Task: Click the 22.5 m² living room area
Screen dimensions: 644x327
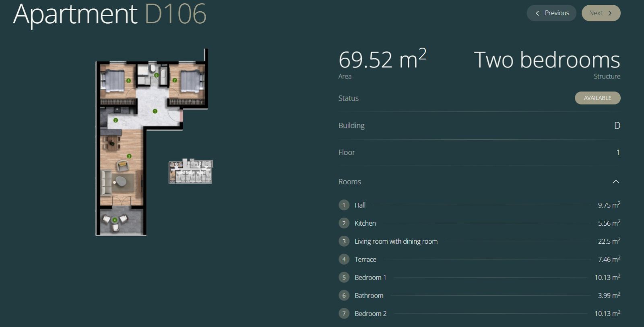Action: point(609,241)
